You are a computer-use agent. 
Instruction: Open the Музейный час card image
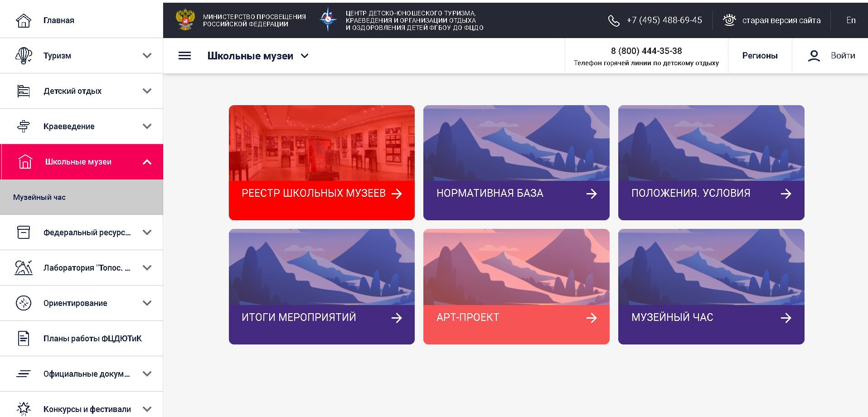pyautogui.click(x=711, y=267)
